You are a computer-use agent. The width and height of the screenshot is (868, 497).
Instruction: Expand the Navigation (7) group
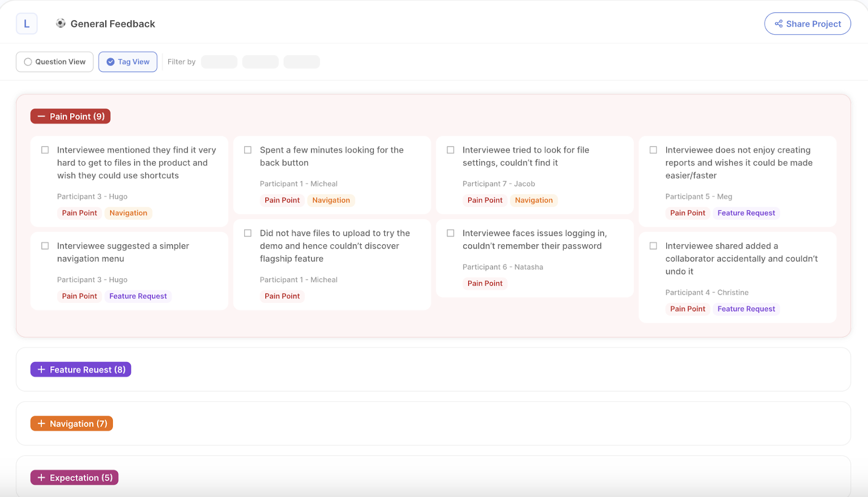71,423
